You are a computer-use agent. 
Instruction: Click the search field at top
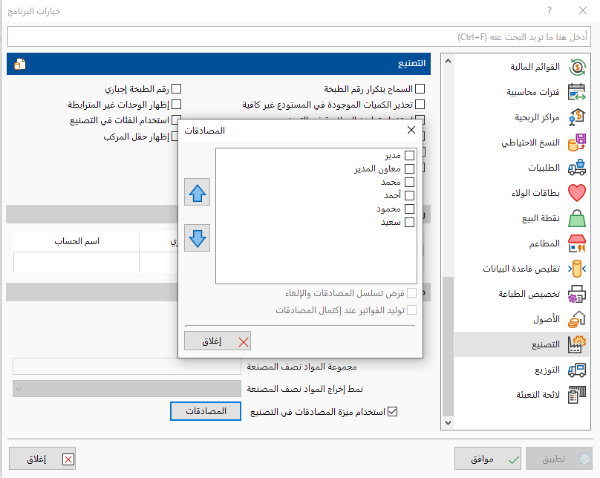click(x=300, y=36)
